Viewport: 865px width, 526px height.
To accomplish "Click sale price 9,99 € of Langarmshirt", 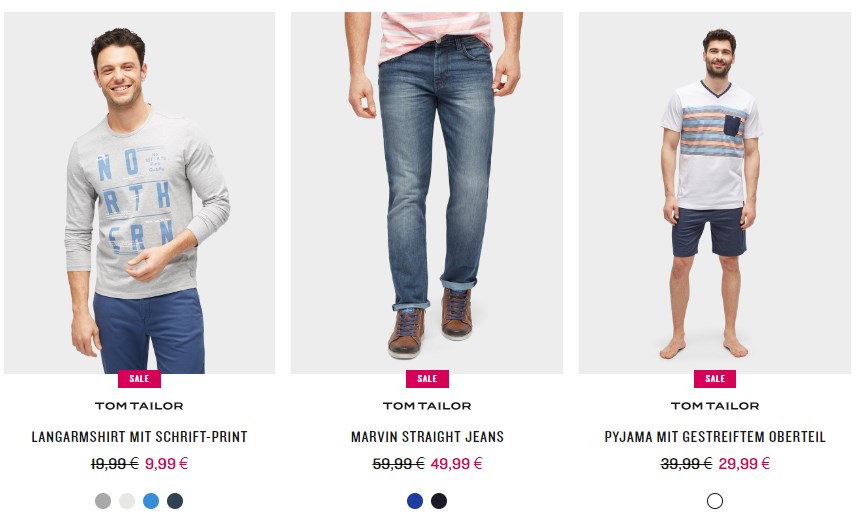I will (167, 464).
